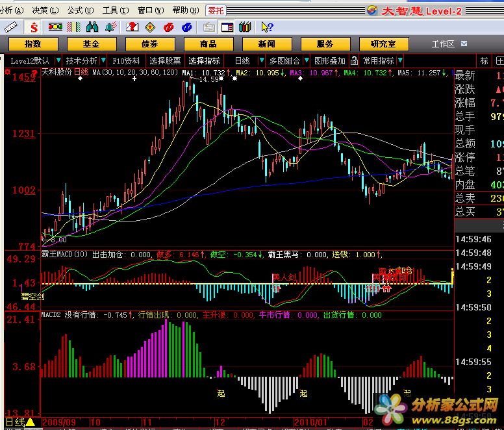Click the binoculars search icon
Image resolution: width=504 pixels, height=430 pixels.
click(x=92, y=27)
